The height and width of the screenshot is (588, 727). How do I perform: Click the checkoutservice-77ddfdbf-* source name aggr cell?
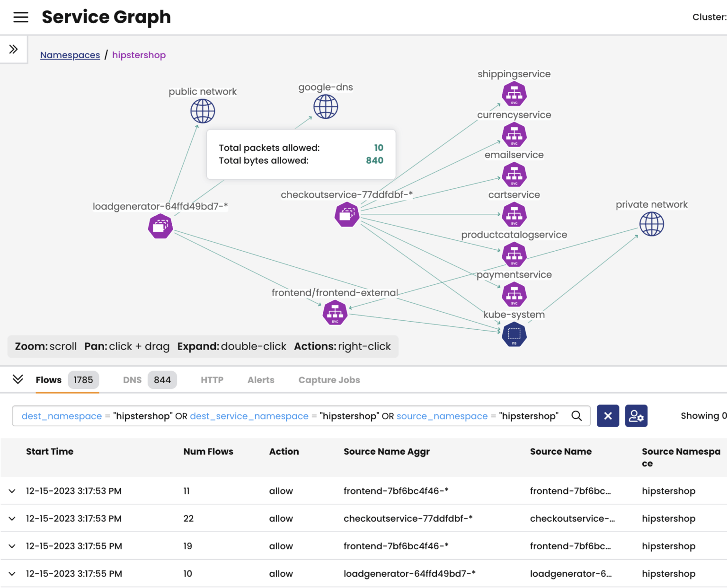coord(408,518)
